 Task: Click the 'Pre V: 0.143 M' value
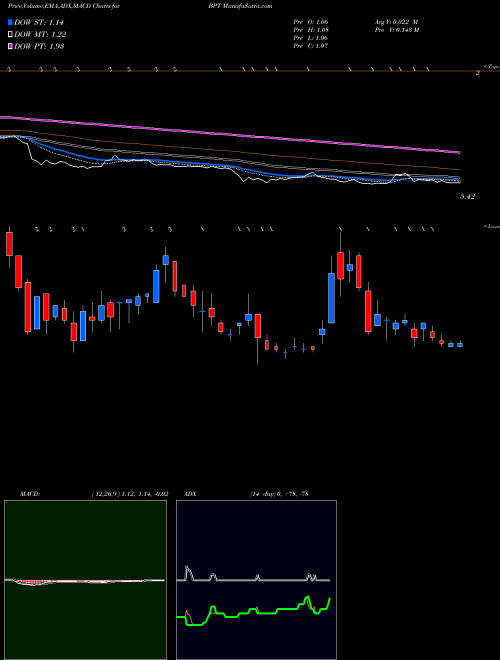pos(396,30)
